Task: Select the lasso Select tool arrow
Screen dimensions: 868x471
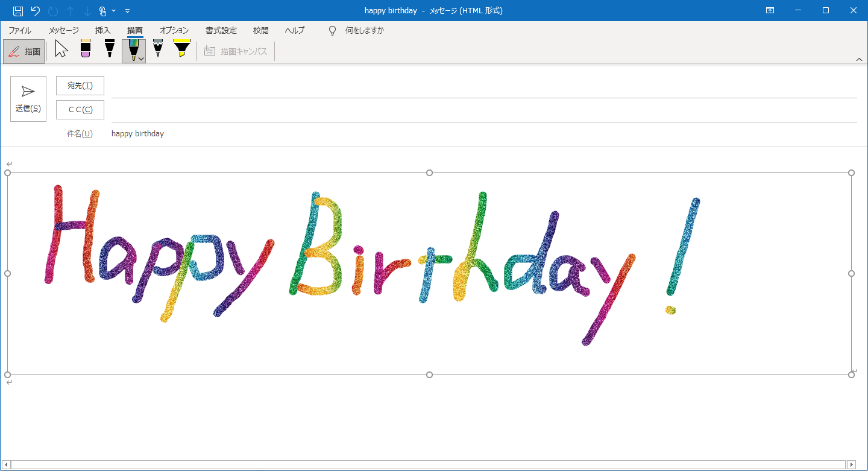Action: pos(60,48)
